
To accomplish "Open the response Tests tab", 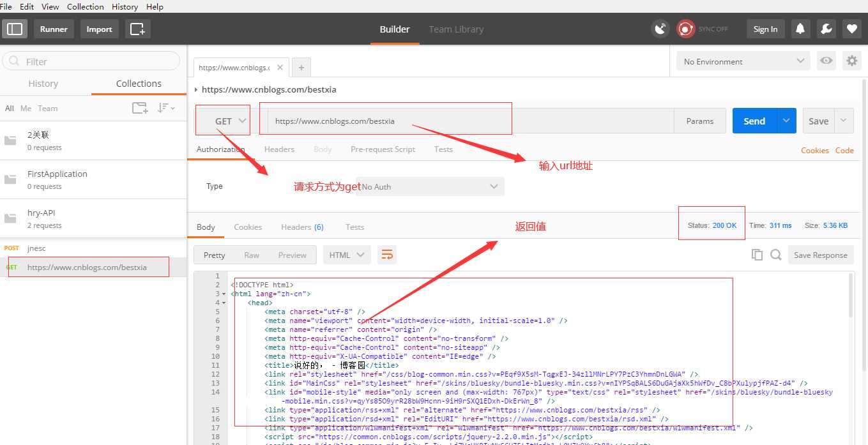I will [x=354, y=227].
